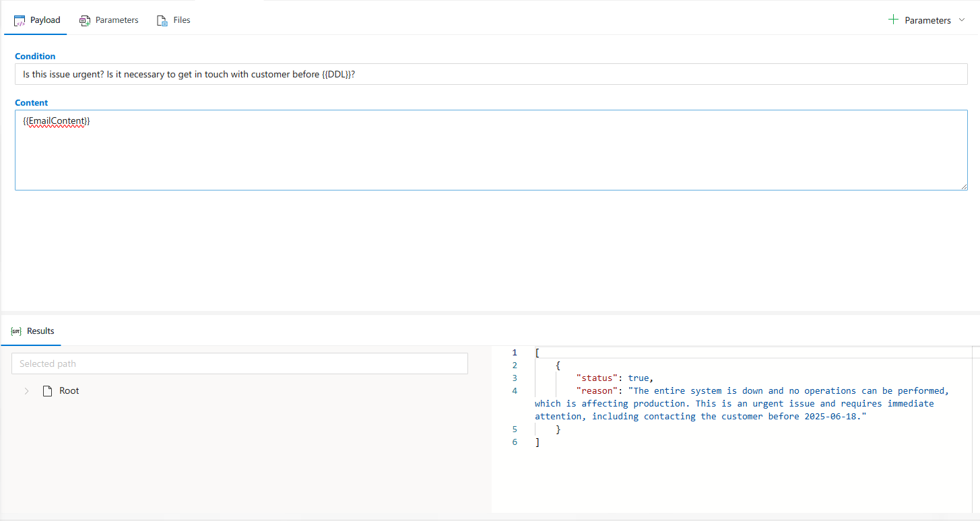Click the Content field label

pyautogui.click(x=32, y=102)
